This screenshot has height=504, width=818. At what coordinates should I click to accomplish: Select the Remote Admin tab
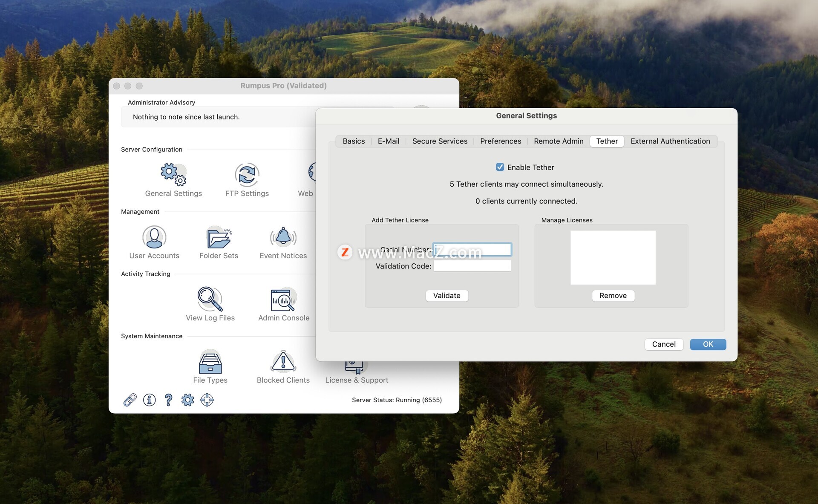tap(559, 141)
